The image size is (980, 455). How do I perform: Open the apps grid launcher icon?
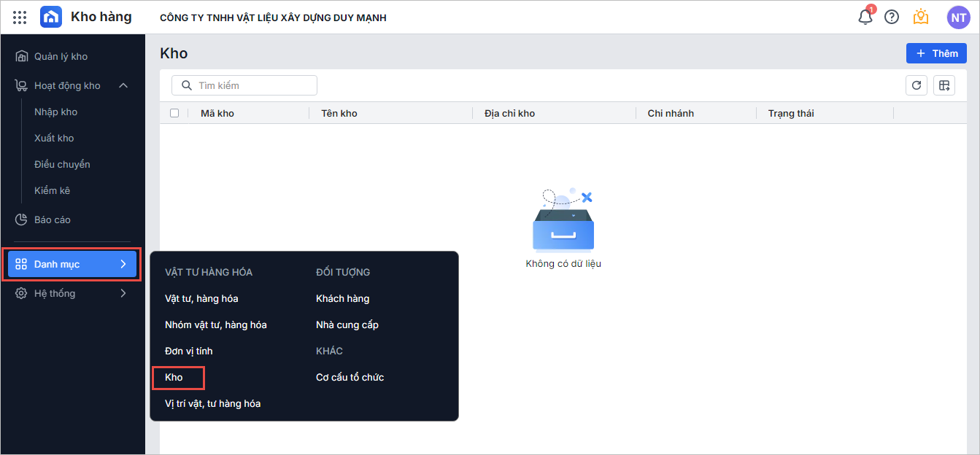click(20, 17)
